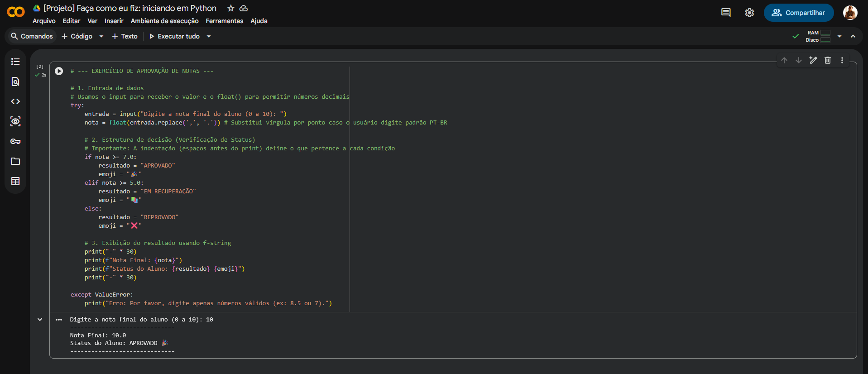Open the comments panel icon
Screen dimensions: 868x374
click(726, 13)
